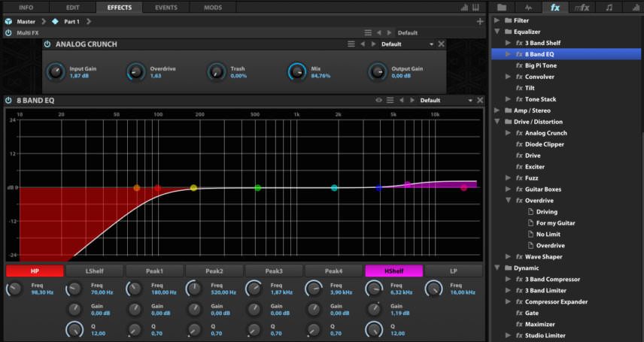Click the green Peak2 EQ node
The width and height of the screenshot is (644, 342).
(x=257, y=188)
